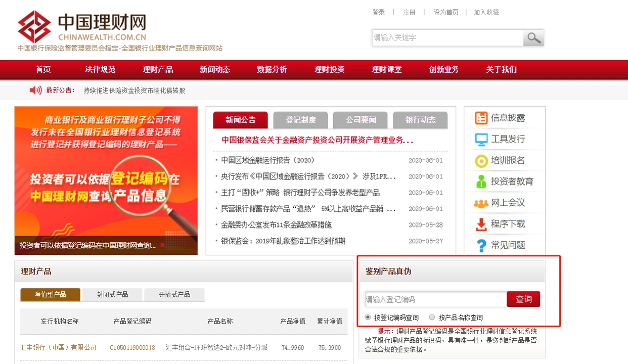
Task: Open 程序下载 download arrow icon
Action: click(x=481, y=224)
